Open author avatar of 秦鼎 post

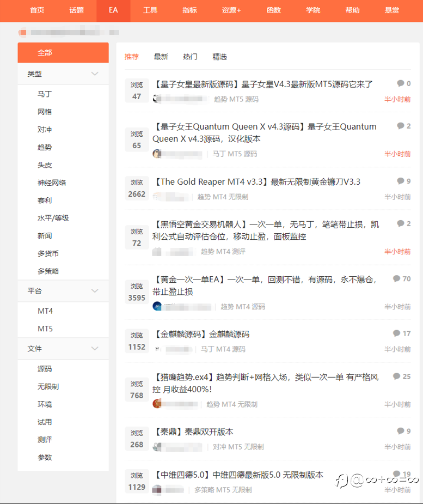pyautogui.click(x=157, y=447)
